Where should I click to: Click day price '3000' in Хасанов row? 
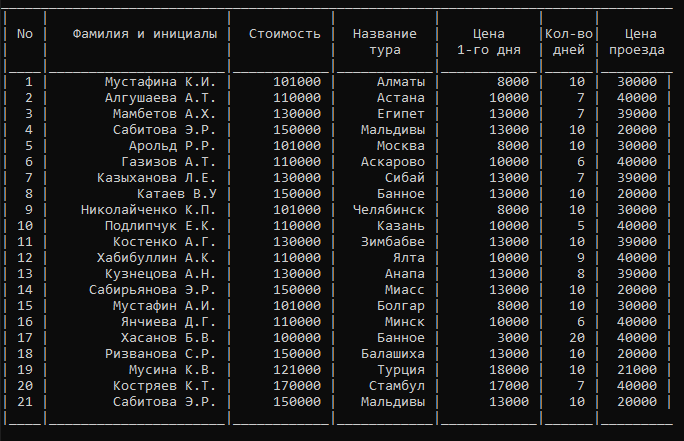pyautogui.click(x=513, y=338)
